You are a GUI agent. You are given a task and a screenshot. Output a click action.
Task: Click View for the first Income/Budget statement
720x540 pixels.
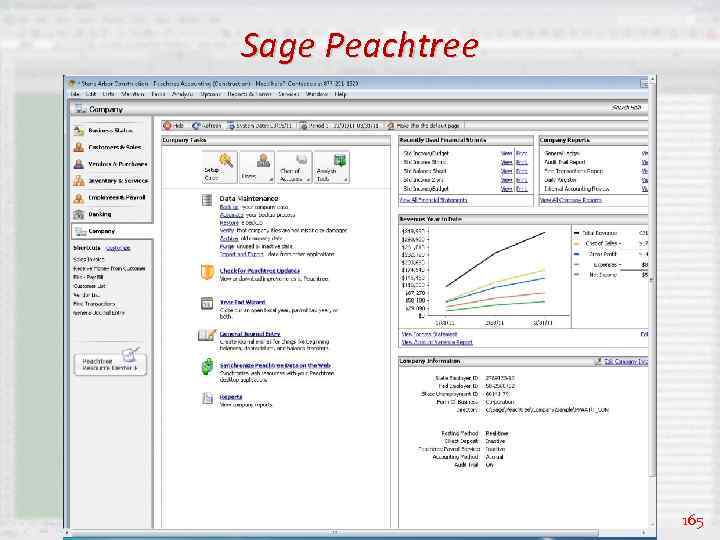tap(506, 153)
